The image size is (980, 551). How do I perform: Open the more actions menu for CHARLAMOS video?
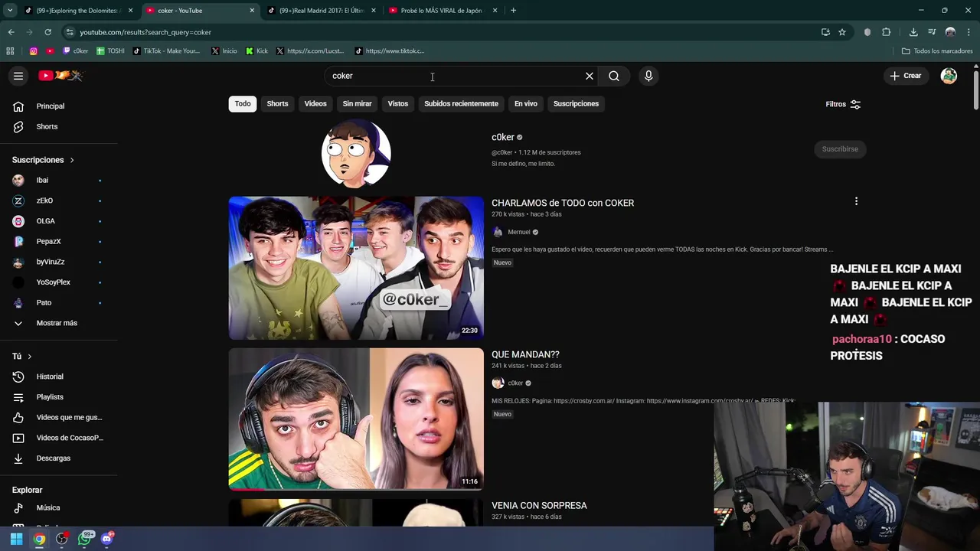(x=856, y=201)
